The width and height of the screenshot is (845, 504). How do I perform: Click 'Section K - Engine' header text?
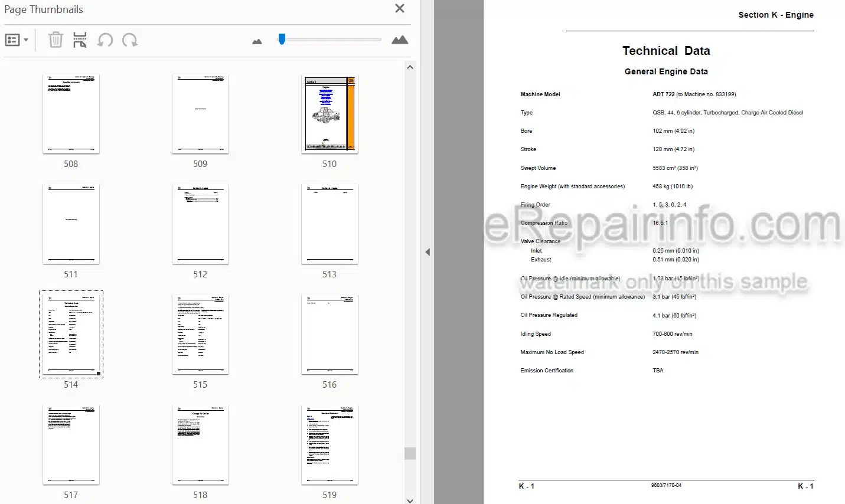[x=776, y=15]
